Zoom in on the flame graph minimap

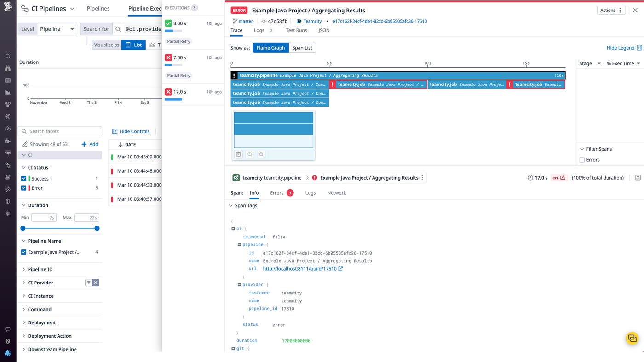tap(261, 154)
